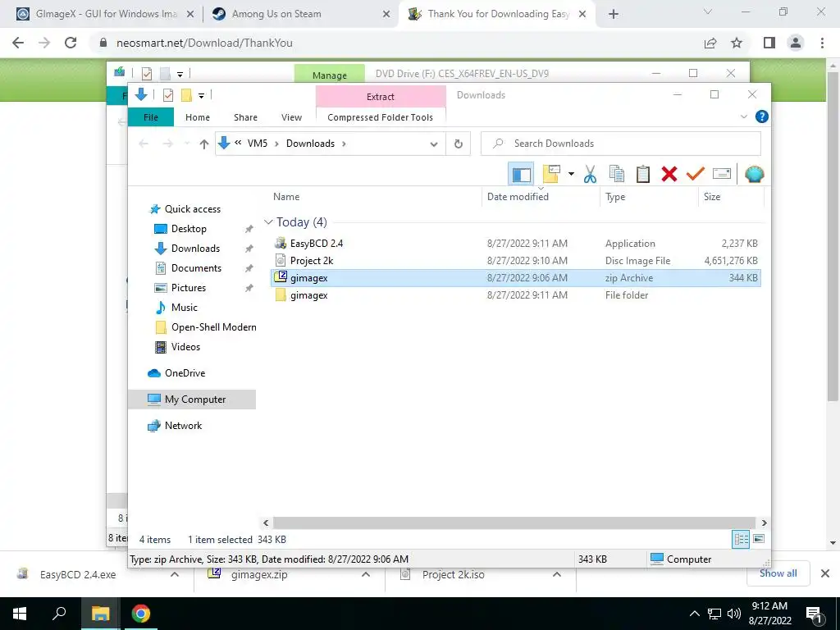Image resolution: width=840 pixels, height=630 pixels.
Task: Click the orange checkmark Properties icon
Action: click(x=696, y=174)
